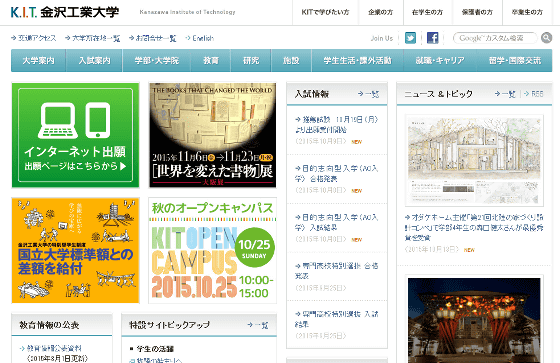Open the 専門高校特別選抜 入試結果 article

[x=336, y=319]
